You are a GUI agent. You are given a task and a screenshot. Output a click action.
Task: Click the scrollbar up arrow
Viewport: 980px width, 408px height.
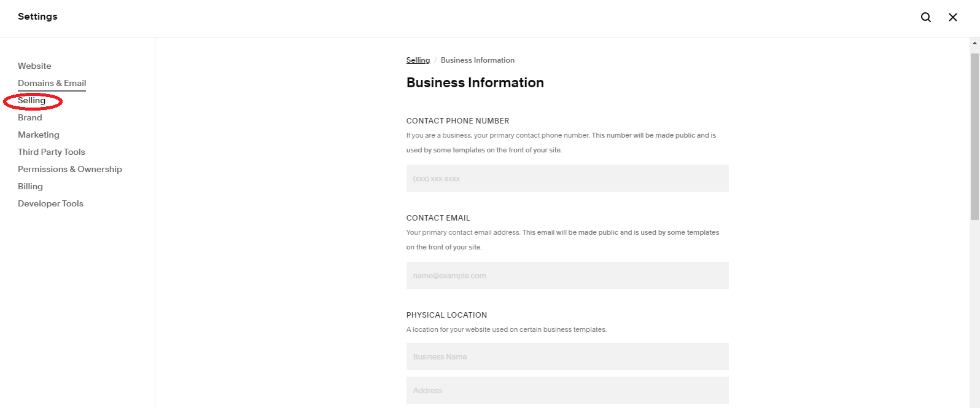[974, 43]
